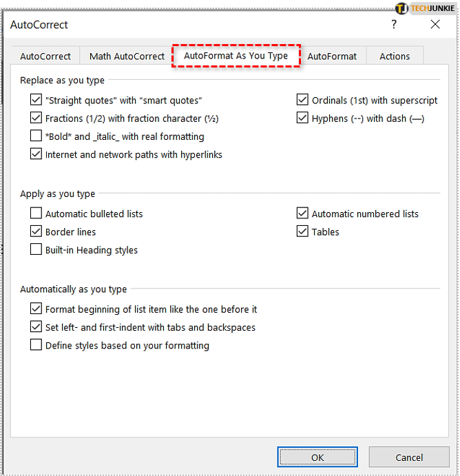This screenshot has width=460, height=476.
Task: Click the Cancel button
Action: pos(409,457)
